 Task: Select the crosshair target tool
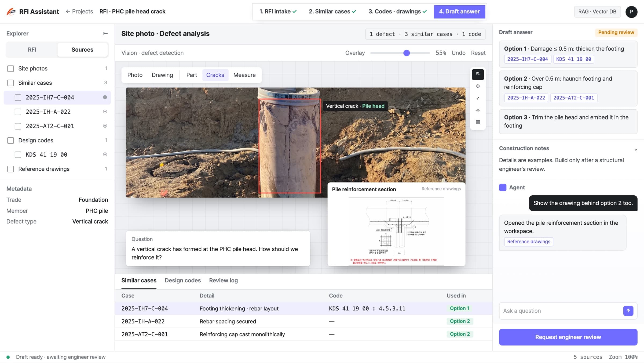click(x=478, y=110)
